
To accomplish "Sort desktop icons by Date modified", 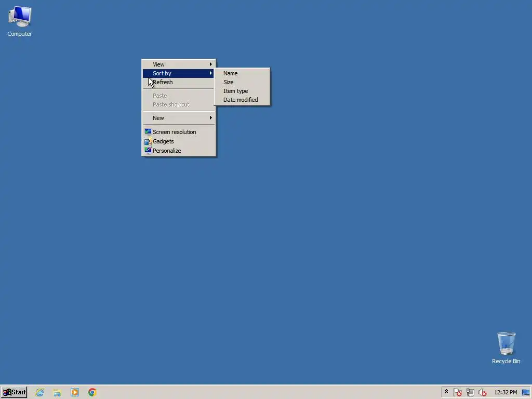I will 242,100.
